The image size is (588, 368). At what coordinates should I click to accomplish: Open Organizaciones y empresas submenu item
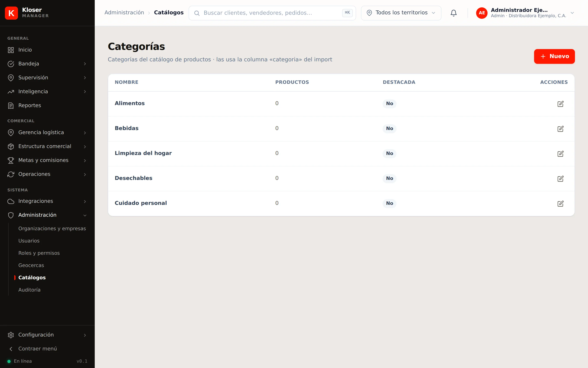52,229
